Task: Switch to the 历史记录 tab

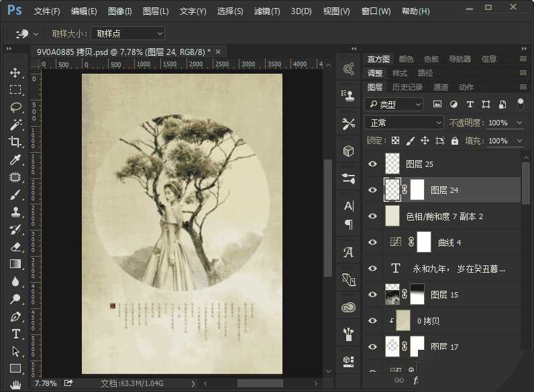Action: coord(407,87)
